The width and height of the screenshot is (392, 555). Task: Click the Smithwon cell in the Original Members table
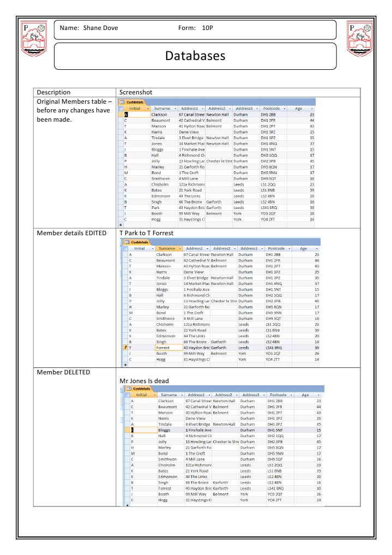click(x=164, y=179)
